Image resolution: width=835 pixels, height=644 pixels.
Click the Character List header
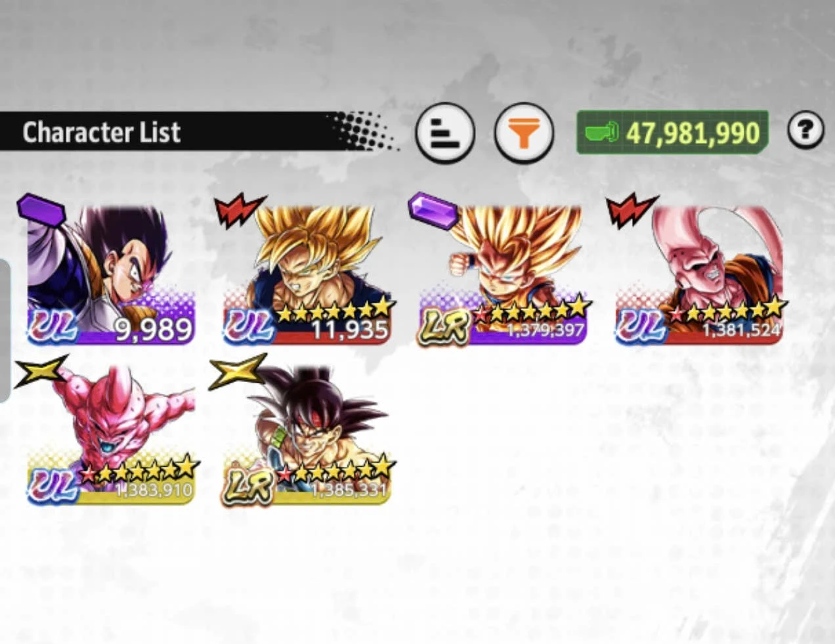click(x=102, y=133)
